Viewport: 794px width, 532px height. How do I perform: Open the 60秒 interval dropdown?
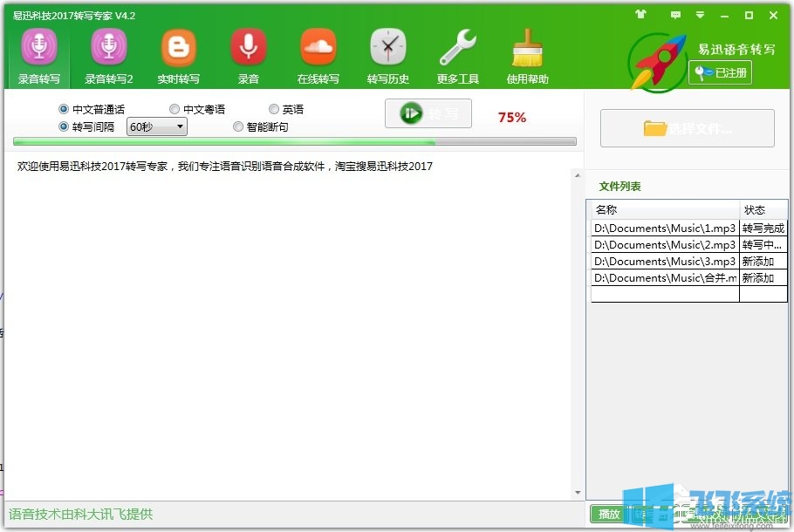tap(155, 126)
